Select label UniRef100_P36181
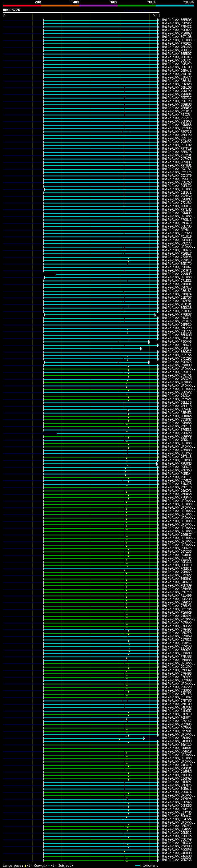 click(177, 81)
